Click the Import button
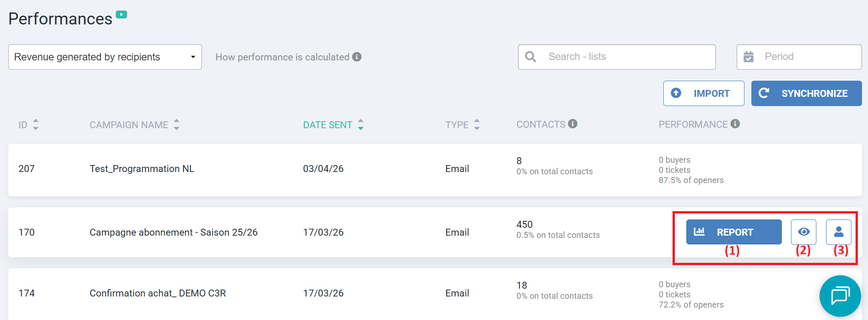This screenshot has height=320, width=868. coord(703,93)
